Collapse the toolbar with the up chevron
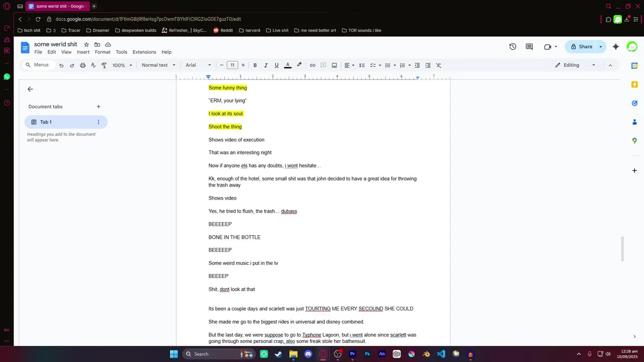This screenshot has height=362, width=644. [x=610, y=65]
